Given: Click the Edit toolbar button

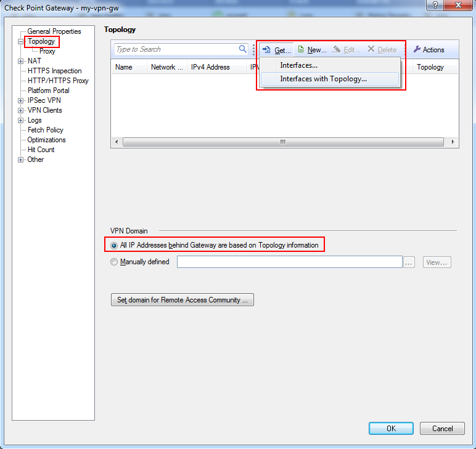Looking at the screenshot, I should 347,50.
